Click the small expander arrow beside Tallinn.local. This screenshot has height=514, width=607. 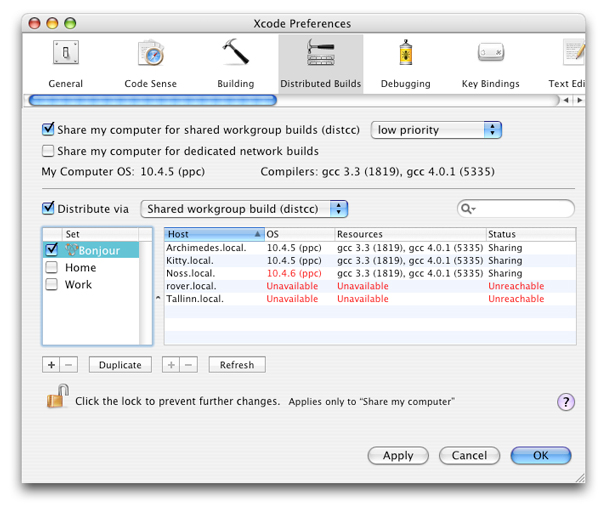click(x=158, y=298)
